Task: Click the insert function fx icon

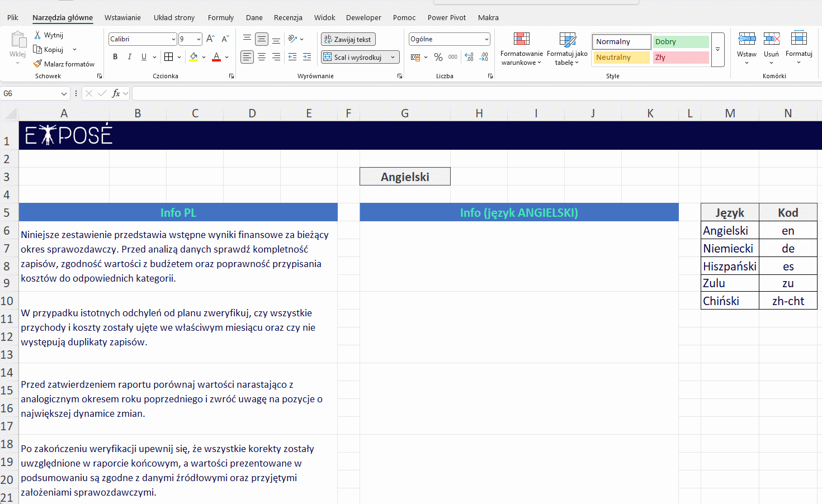Action: (x=116, y=93)
